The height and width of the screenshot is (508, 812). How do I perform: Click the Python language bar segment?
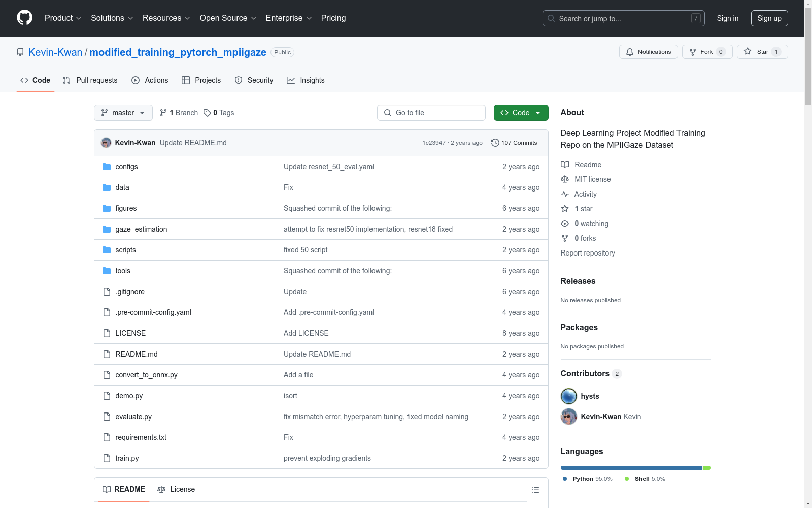(x=631, y=468)
